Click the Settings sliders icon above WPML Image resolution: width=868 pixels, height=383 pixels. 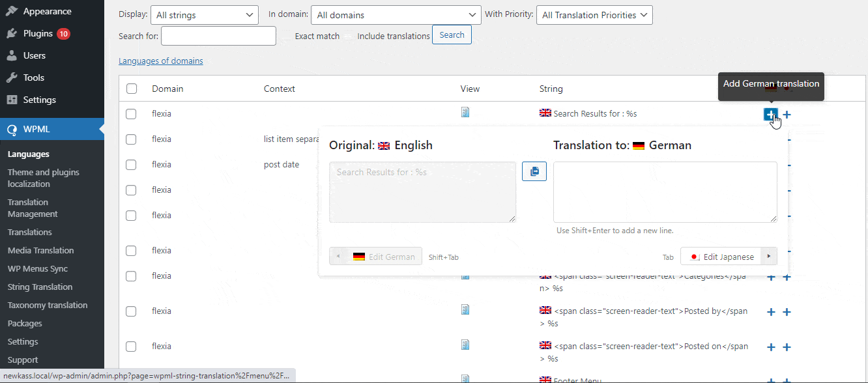pos(12,100)
